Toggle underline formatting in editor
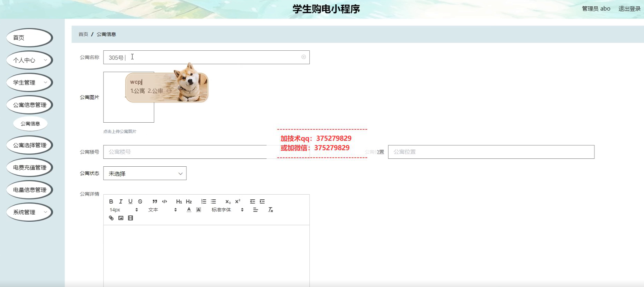Viewport: 644px width, 287px height. coord(131,201)
